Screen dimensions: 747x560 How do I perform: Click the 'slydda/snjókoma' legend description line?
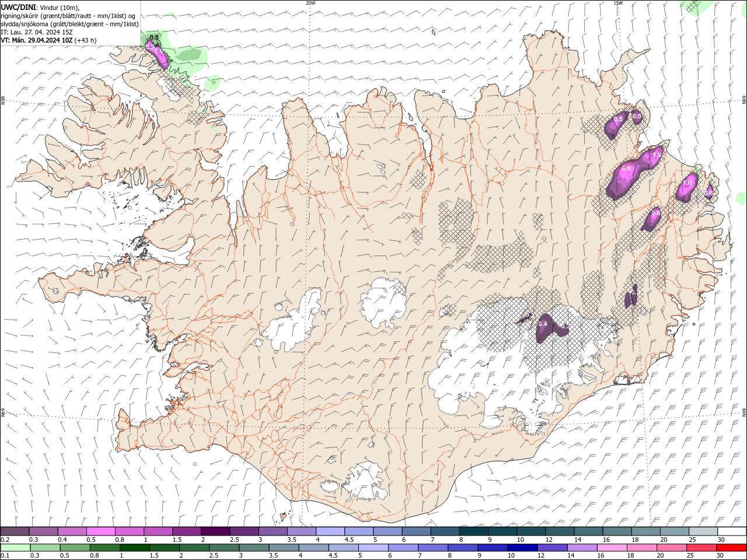[x=69, y=24]
